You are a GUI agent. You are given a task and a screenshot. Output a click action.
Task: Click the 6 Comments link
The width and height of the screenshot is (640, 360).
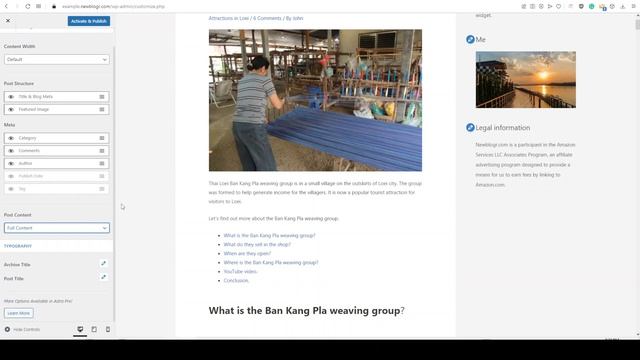tap(267, 18)
